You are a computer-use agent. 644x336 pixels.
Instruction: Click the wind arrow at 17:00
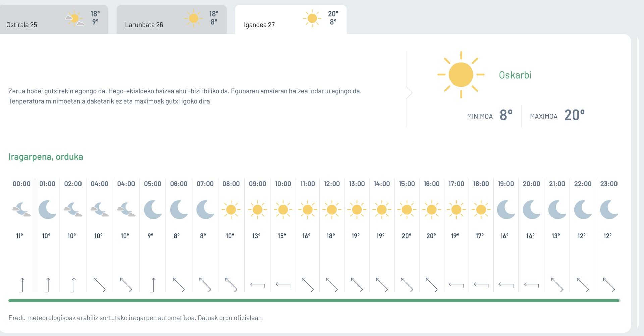pos(457,285)
